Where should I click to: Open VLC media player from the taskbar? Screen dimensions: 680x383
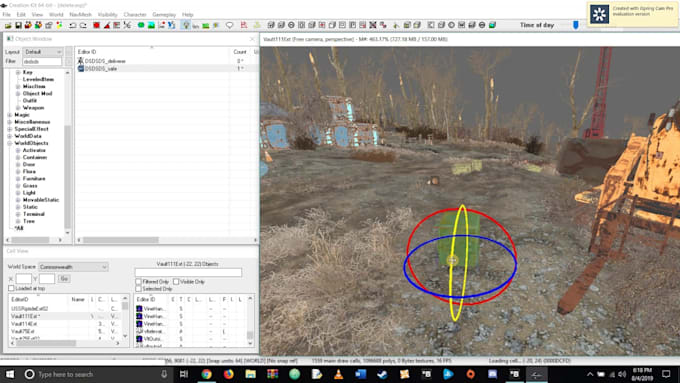[338, 374]
